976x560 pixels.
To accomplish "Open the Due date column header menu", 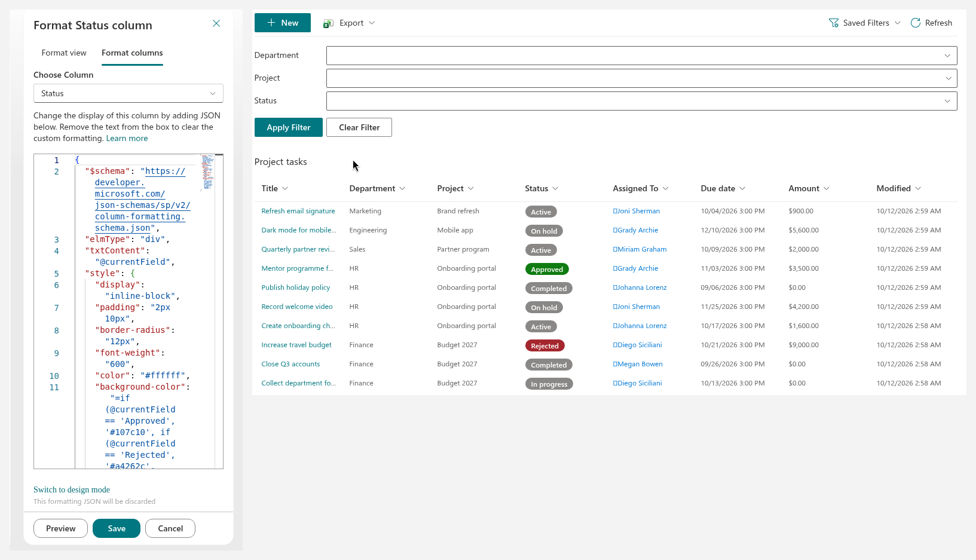I will [723, 188].
